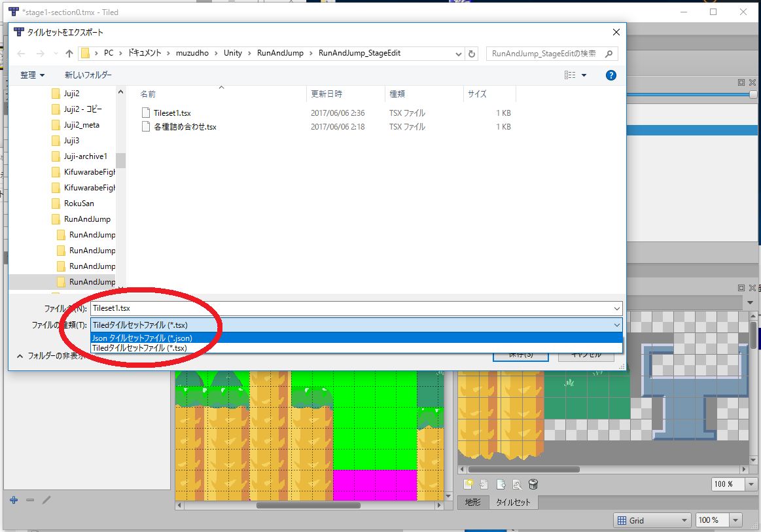Open help via the blue question mark

coord(611,75)
